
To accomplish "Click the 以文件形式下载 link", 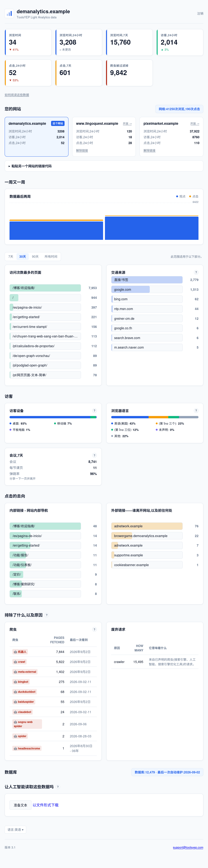I will click(x=45, y=805).
